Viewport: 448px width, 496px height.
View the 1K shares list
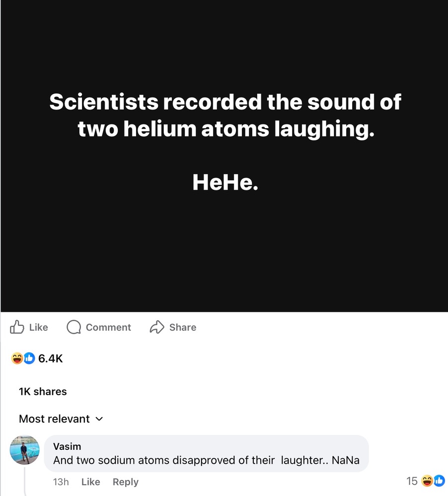click(x=43, y=391)
